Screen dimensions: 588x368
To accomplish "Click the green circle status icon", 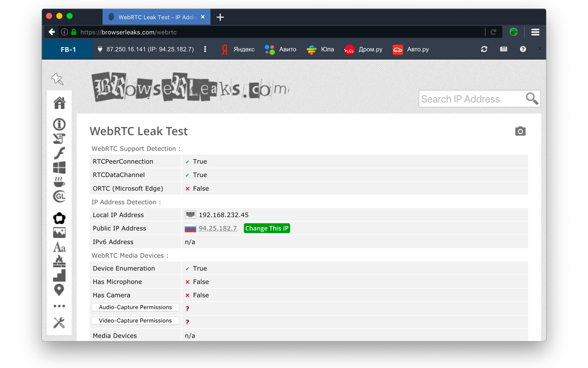I will pos(513,32).
